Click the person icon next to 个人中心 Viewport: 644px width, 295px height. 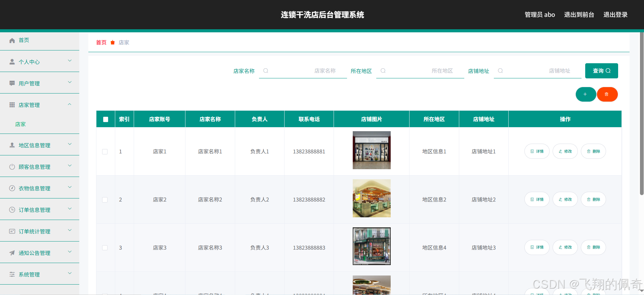pos(12,62)
